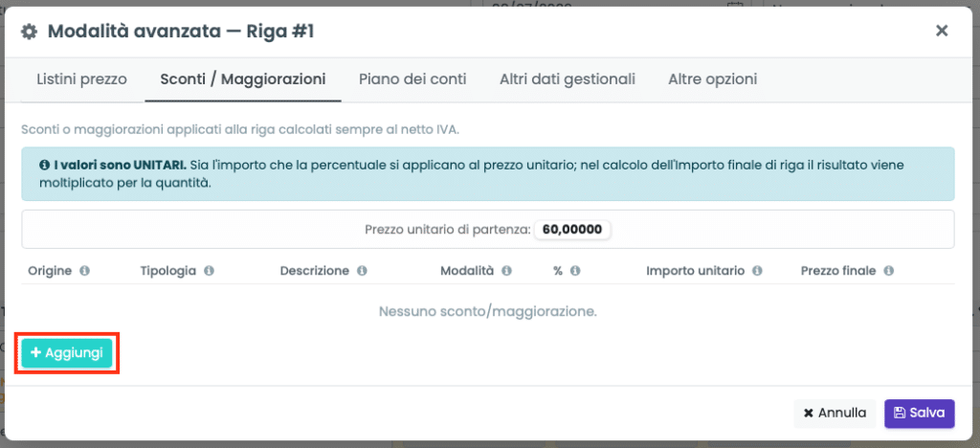
Task: Click the 60,00000 starting price value
Action: tap(572, 230)
